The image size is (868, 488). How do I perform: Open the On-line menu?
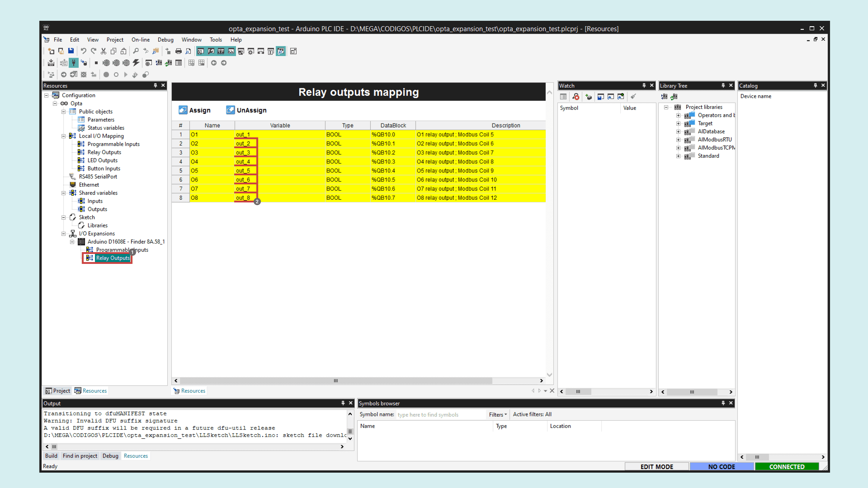pos(140,39)
